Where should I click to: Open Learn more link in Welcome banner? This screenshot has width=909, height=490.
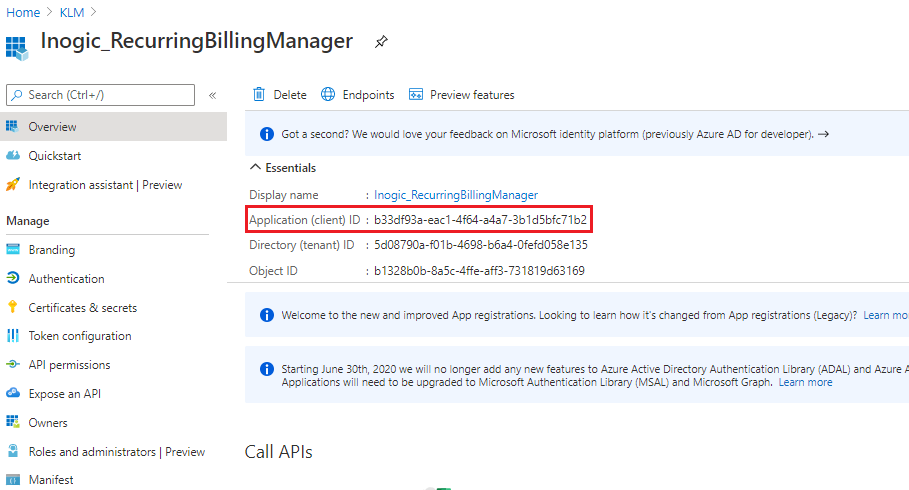(885, 315)
